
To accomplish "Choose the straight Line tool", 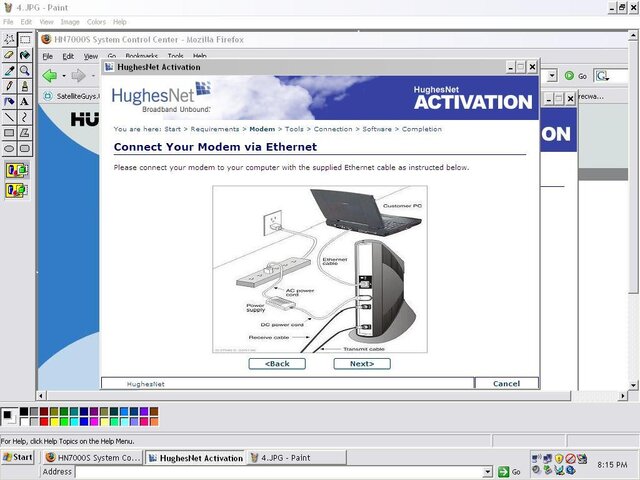I will coord(9,117).
